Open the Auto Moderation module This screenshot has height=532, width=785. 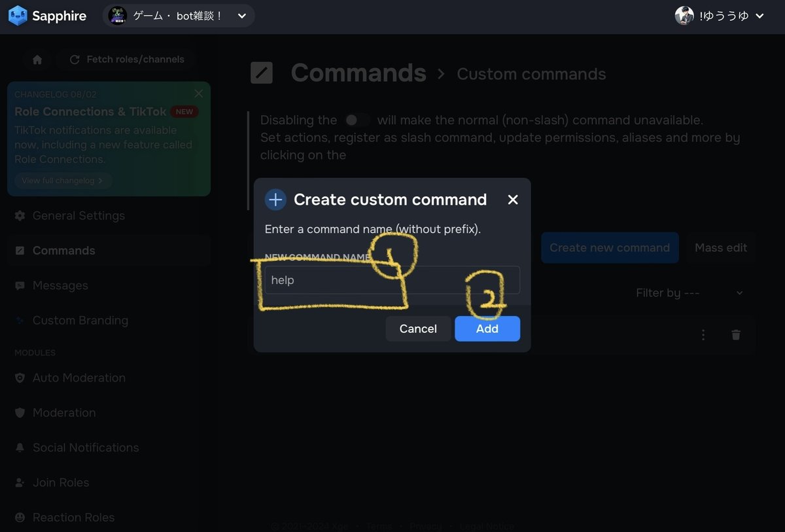click(78, 378)
